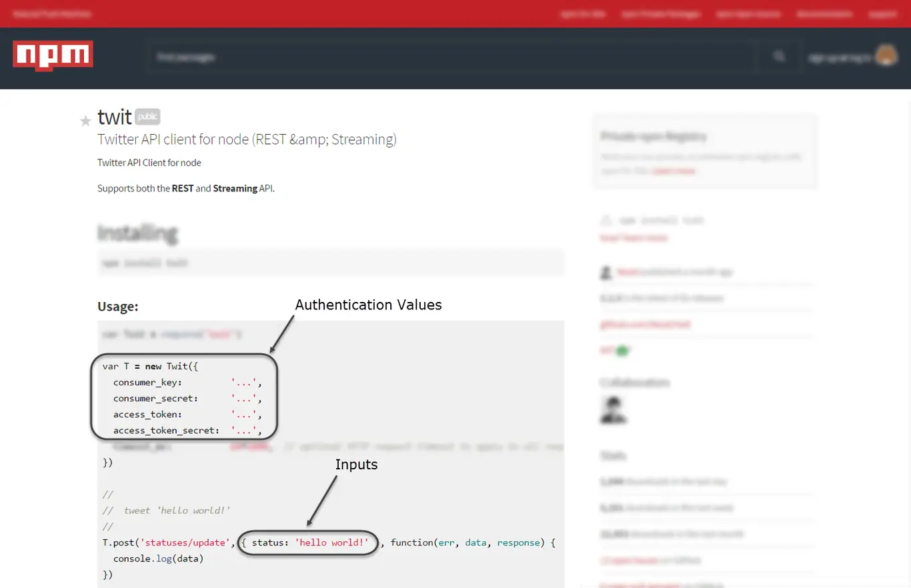Viewport: 911px width, 588px height.
Task: Click the 'hello world!' status string
Action: [332, 543]
